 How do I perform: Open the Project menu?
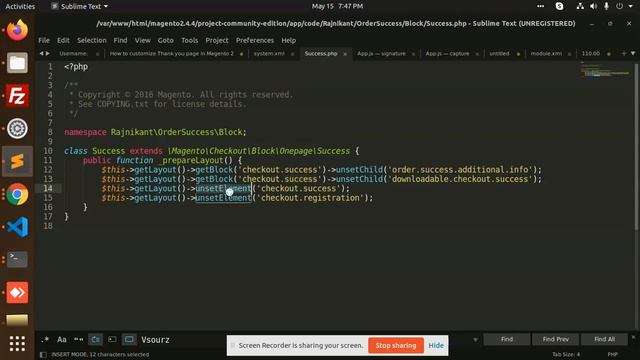(217, 40)
